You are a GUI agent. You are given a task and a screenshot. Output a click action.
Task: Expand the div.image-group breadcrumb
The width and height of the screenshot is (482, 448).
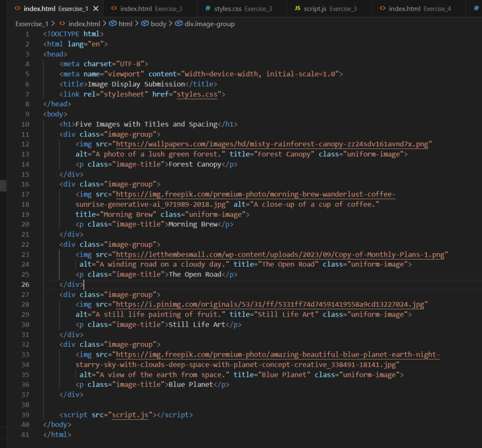pos(209,24)
